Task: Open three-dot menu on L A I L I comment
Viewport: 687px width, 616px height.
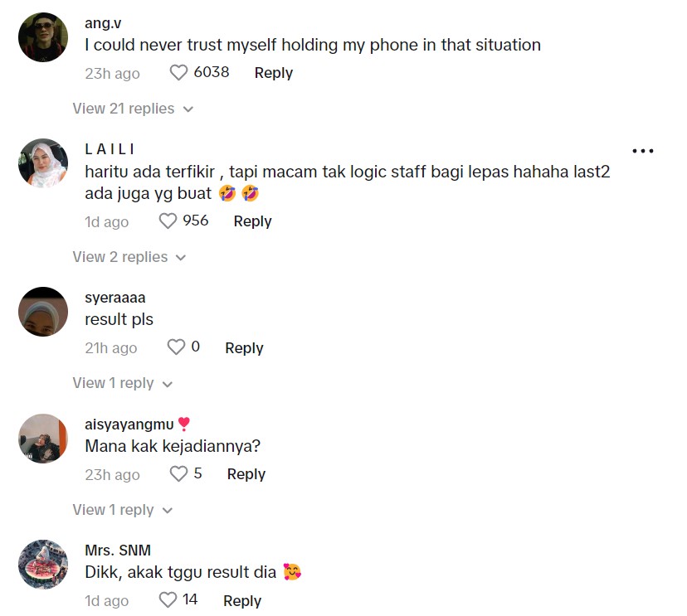Action: (x=643, y=151)
